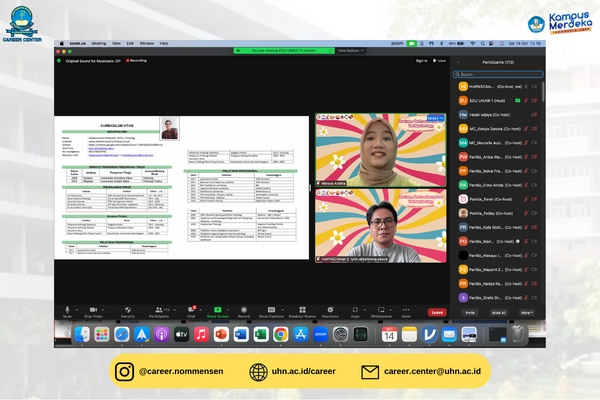Image resolution: width=600 pixels, height=400 pixels.
Task: Click the green Share Screen icon
Action: click(x=219, y=307)
